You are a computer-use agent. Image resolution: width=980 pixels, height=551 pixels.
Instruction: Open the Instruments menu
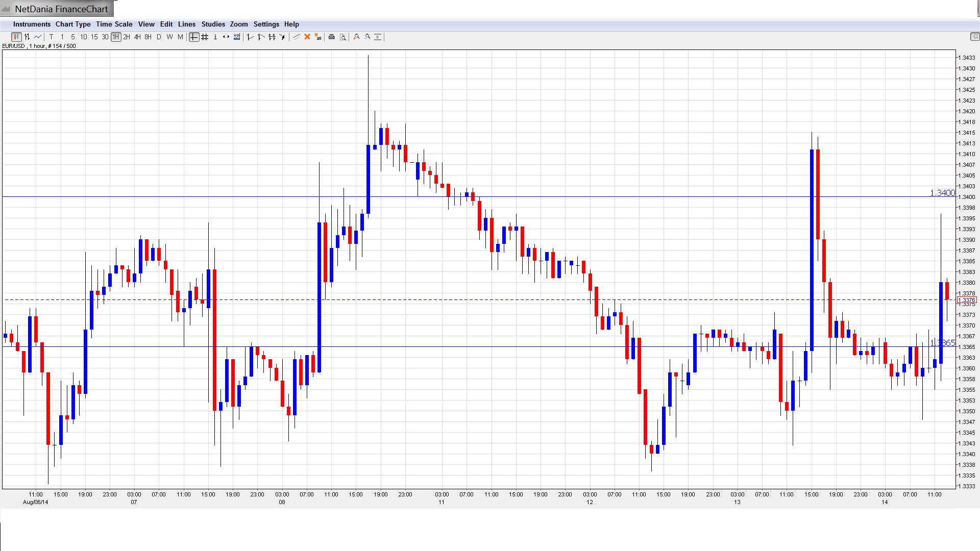coord(32,24)
